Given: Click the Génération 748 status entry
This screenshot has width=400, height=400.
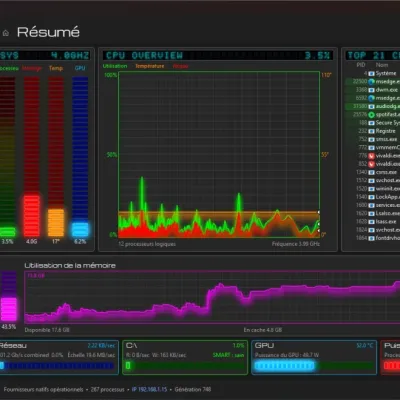Looking at the screenshot, I should coord(193,389).
